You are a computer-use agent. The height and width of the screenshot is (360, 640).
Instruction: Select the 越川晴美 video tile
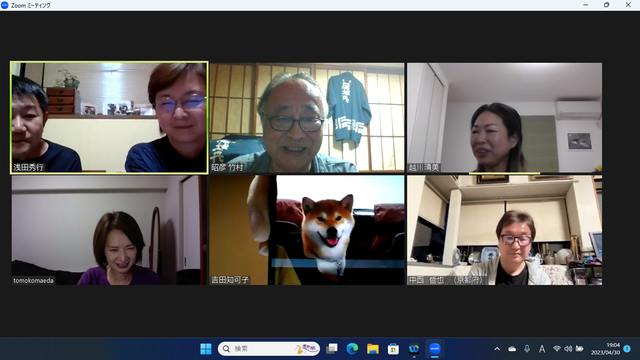point(504,118)
